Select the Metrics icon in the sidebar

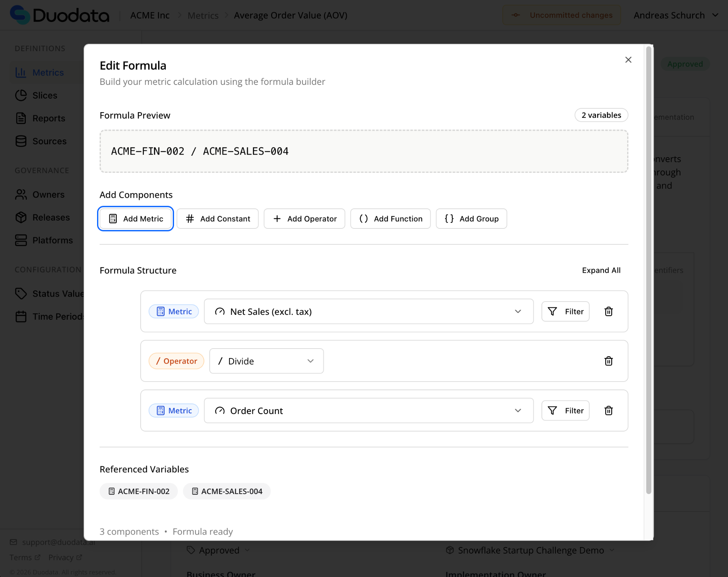pos(21,72)
